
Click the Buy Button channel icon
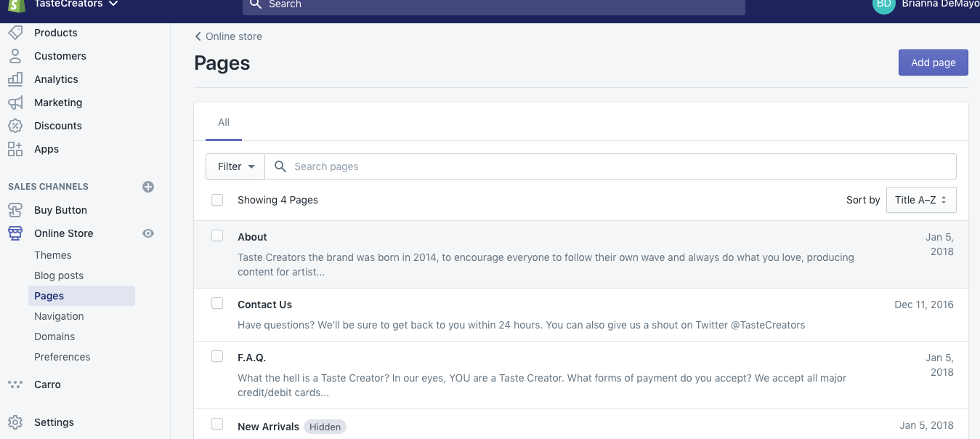click(15, 210)
